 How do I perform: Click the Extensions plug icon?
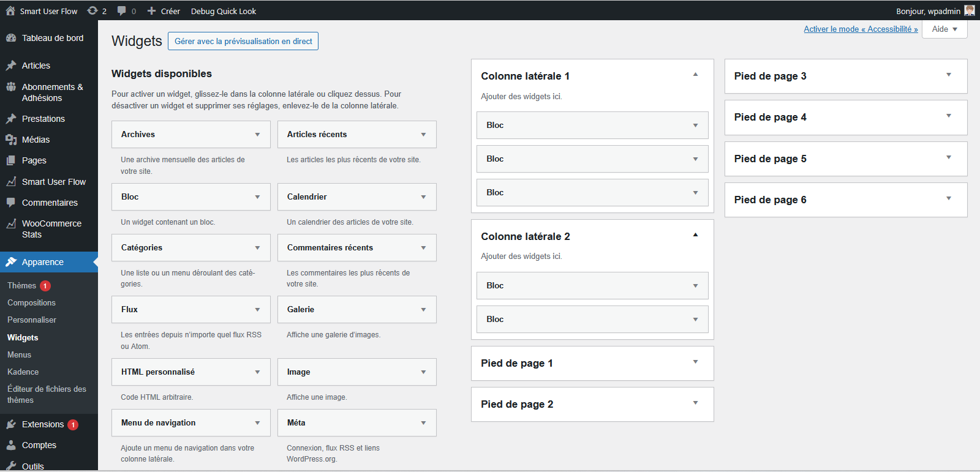11,424
